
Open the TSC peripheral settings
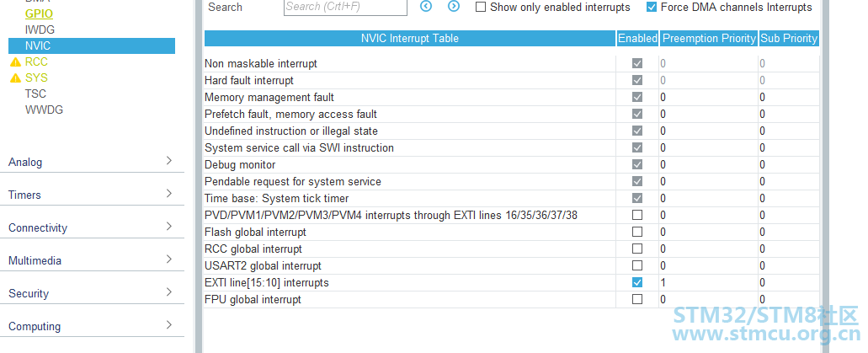click(x=35, y=94)
